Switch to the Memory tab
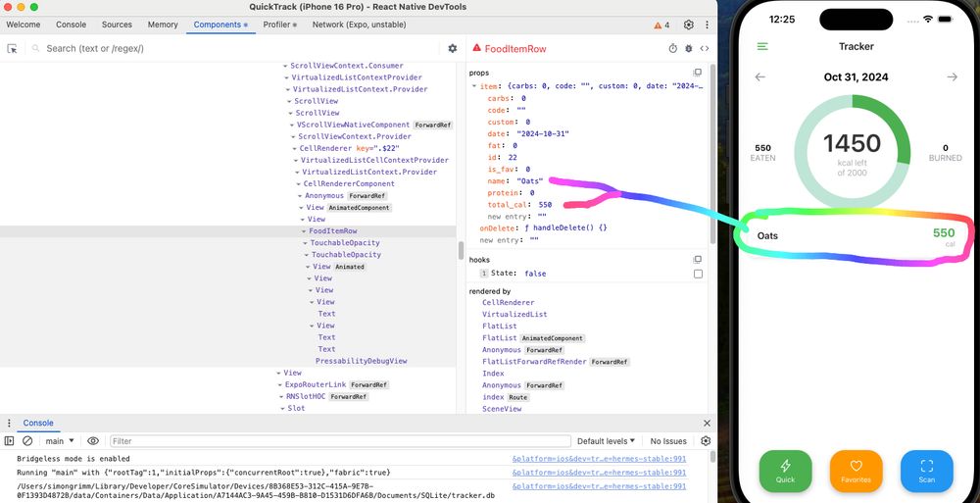980x503 pixels. click(163, 25)
